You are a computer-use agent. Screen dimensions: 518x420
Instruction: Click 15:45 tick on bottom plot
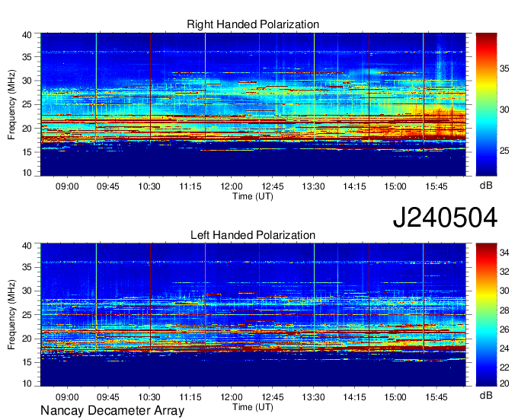436,397
